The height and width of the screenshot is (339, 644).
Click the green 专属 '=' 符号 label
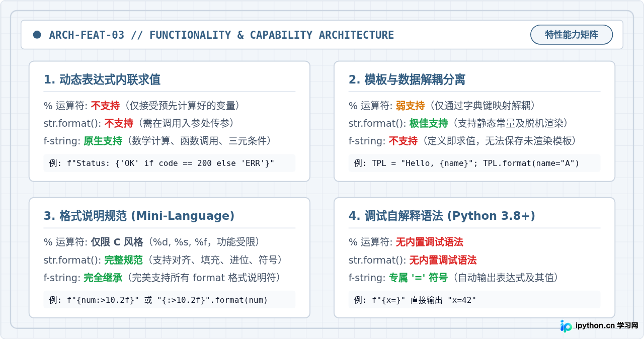pos(418,278)
